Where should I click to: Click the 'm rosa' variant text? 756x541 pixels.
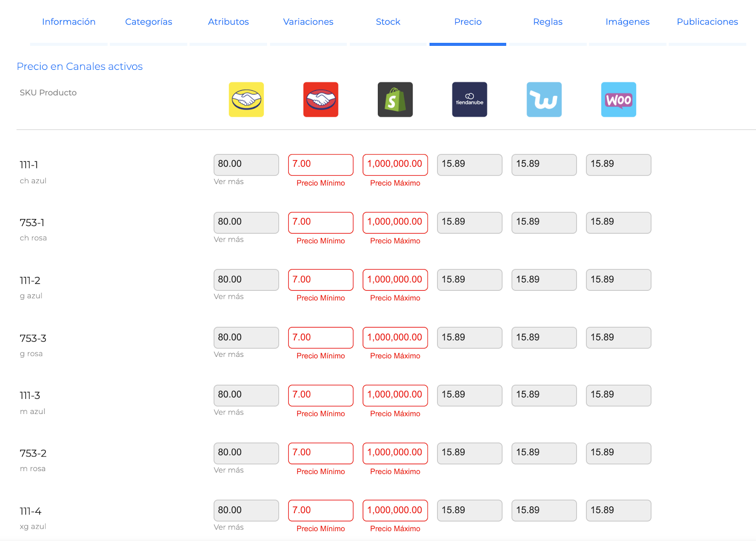point(33,469)
